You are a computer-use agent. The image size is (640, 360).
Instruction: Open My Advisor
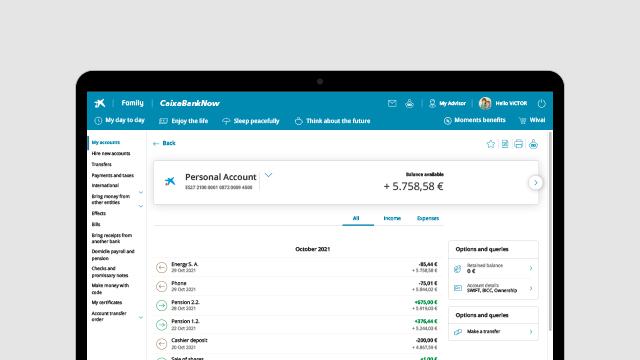click(447, 103)
